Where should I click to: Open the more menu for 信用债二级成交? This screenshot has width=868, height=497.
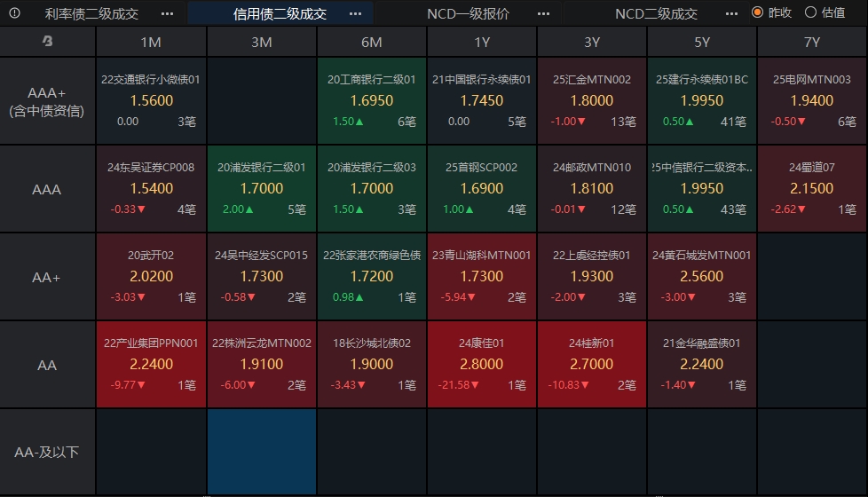[x=355, y=14]
